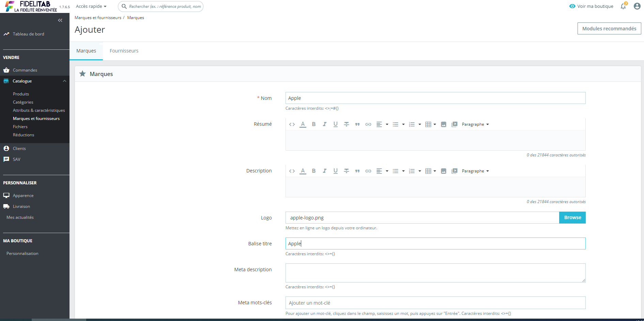Insert link in Description editor
The height and width of the screenshot is (321, 644).
pos(368,171)
